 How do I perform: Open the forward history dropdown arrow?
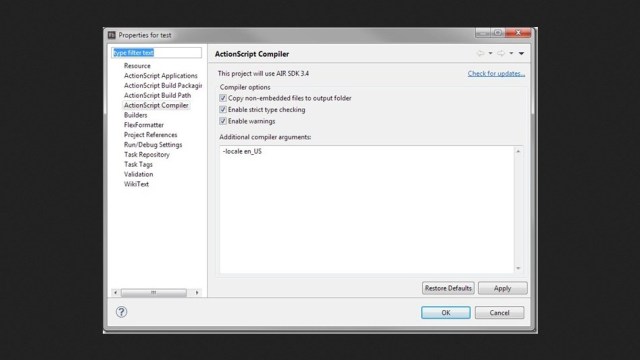511,53
